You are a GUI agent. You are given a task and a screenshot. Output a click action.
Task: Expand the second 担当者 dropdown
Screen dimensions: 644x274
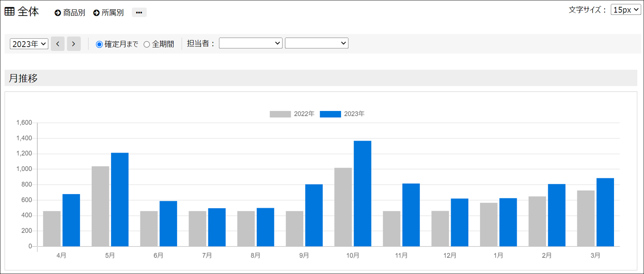coord(316,43)
